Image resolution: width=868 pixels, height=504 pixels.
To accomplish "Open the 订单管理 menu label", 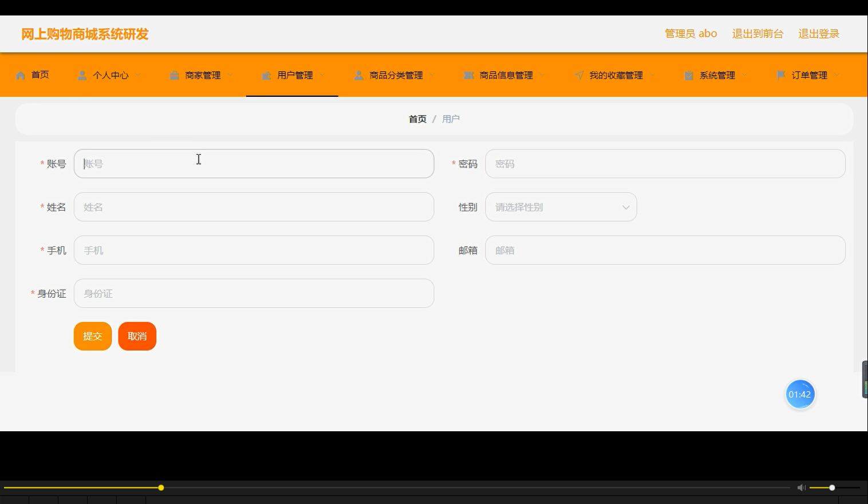I will (810, 75).
